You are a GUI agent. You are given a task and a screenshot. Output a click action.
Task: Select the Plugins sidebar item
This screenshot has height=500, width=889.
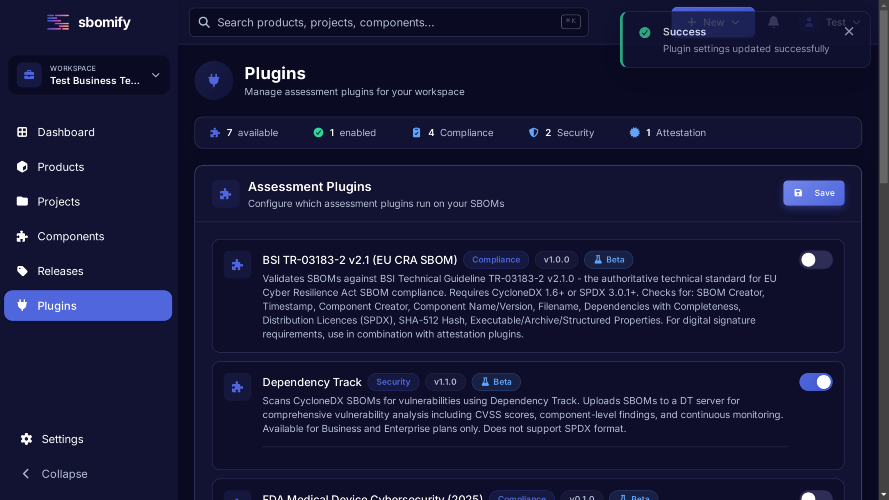pos(88,306)
